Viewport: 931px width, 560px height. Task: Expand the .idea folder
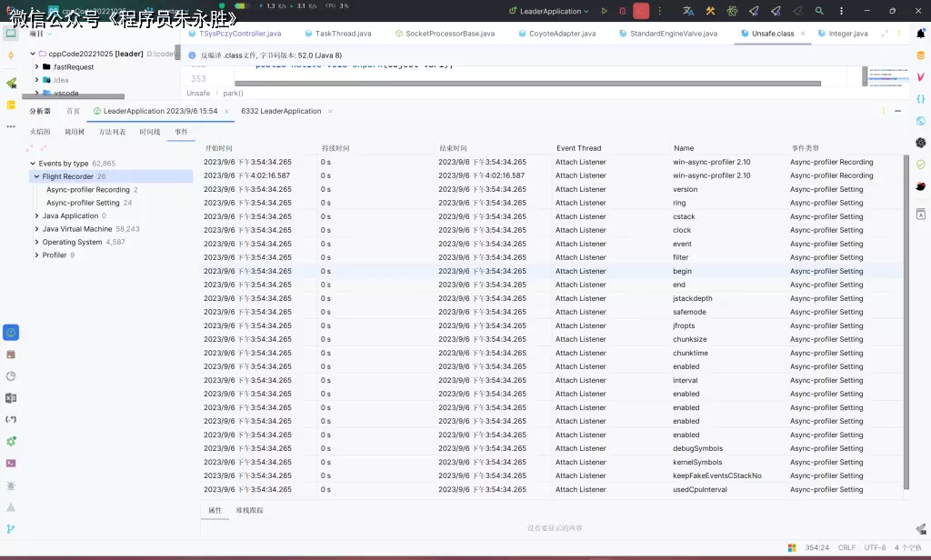click(x=36, y=80)
